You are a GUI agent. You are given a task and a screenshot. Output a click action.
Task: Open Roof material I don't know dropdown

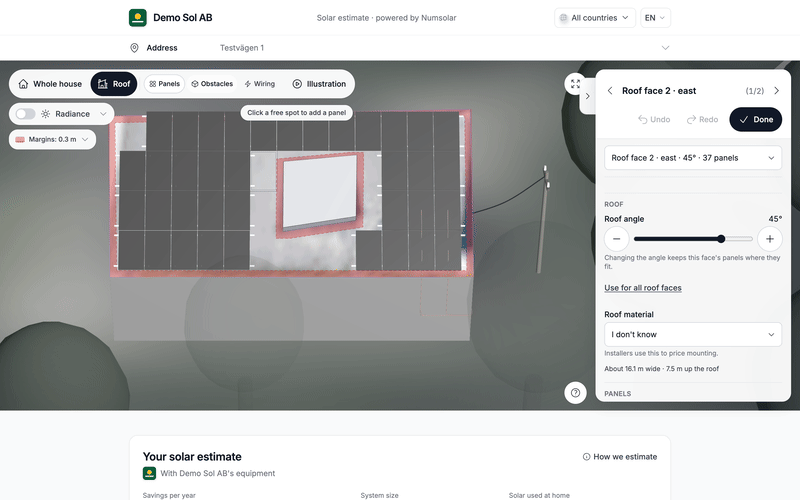coord(693,335)
